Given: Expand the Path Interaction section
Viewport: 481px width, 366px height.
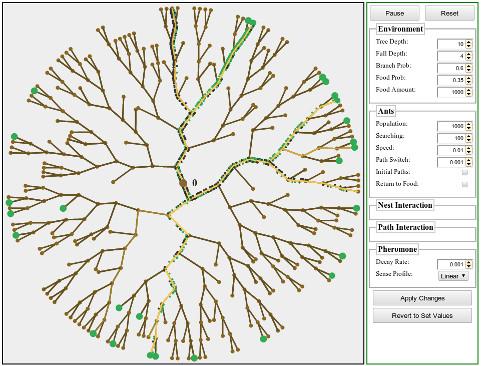Looking at the screenshot, I should point(405,227).
